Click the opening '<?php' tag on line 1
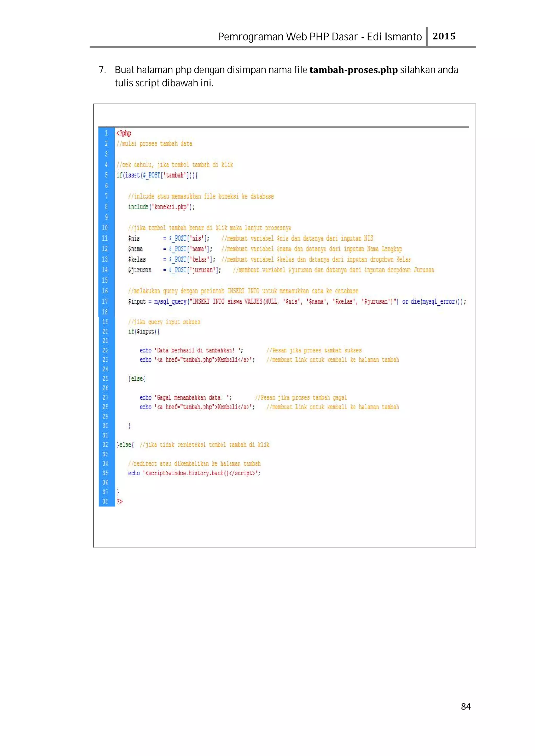The image size is (535, 756). [124, 133]
